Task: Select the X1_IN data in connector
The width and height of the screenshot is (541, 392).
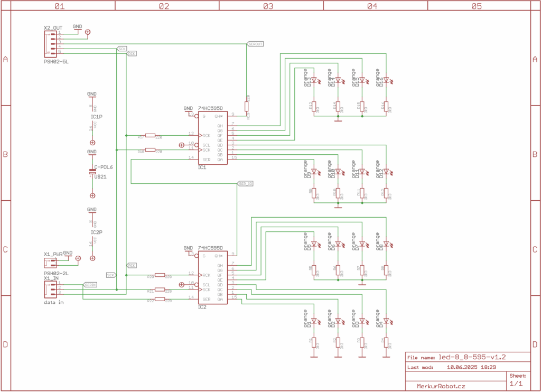Action: pos(51,288)
